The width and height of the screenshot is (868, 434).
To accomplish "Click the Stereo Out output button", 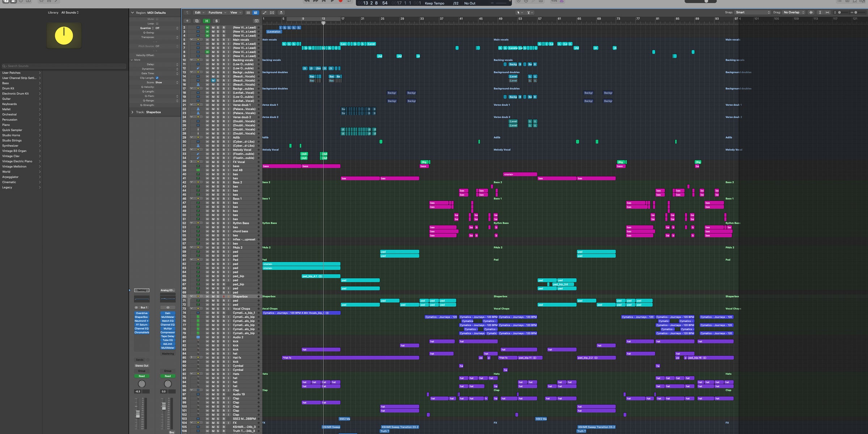I will (142, 366).
